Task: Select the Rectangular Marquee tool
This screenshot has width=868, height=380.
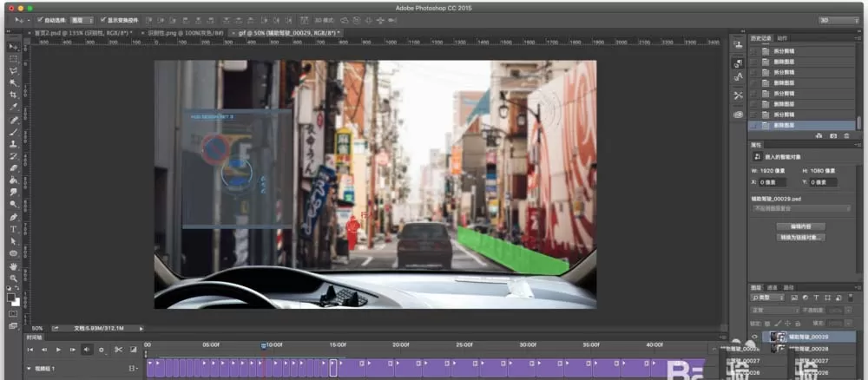Action: pos(13,59)
